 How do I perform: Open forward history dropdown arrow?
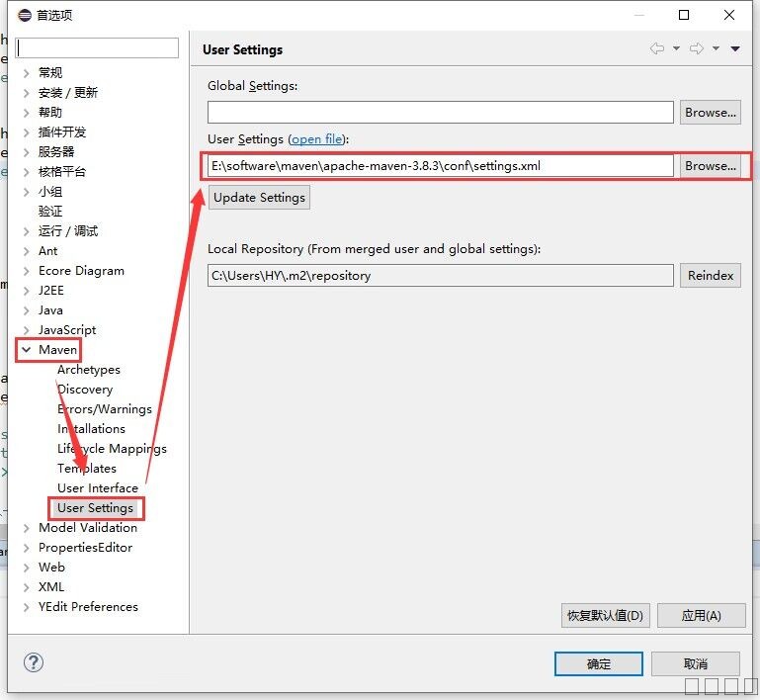pyautogui.click(x=716, y=49)
